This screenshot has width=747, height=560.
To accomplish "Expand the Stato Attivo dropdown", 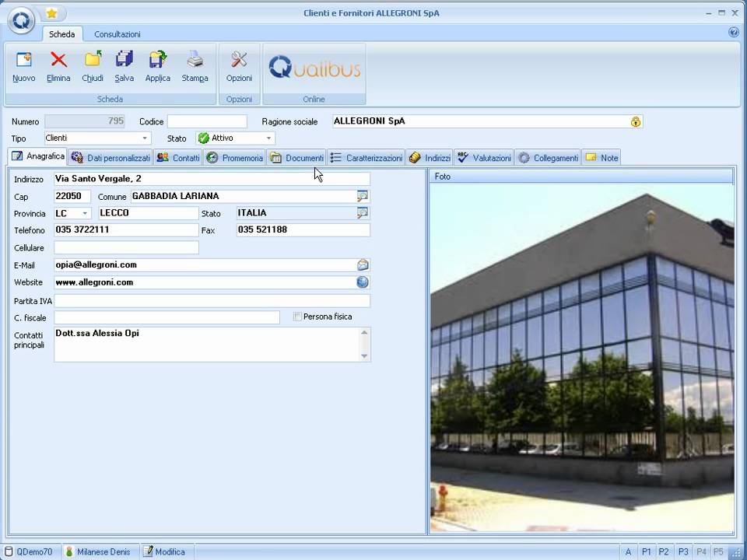I will click(268, 138).
